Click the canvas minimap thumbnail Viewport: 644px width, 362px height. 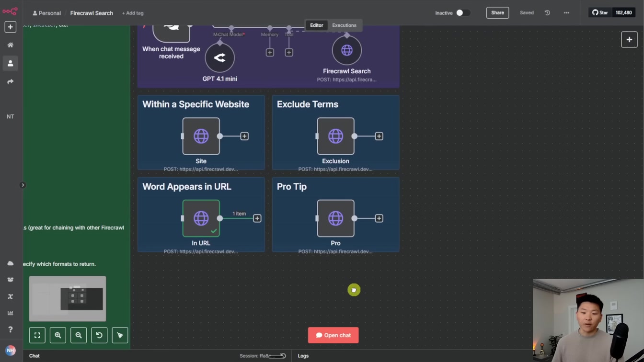pyautogui.click(x=68, y=298)
